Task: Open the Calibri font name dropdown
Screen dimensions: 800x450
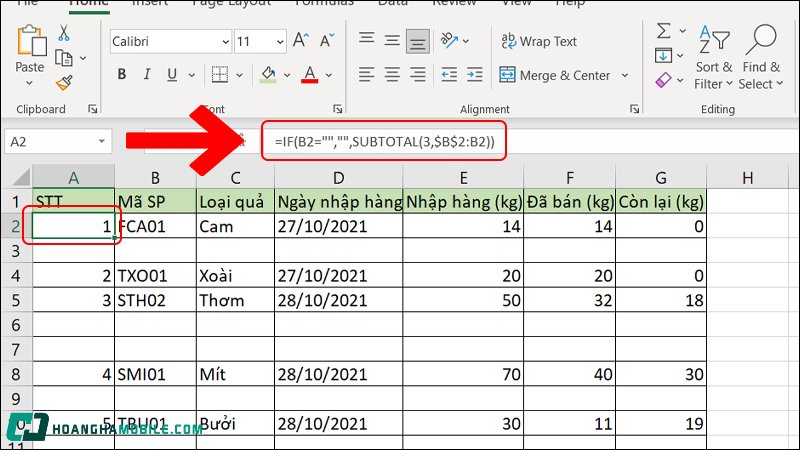Action: pyautogui.click(x=226, y=42)
